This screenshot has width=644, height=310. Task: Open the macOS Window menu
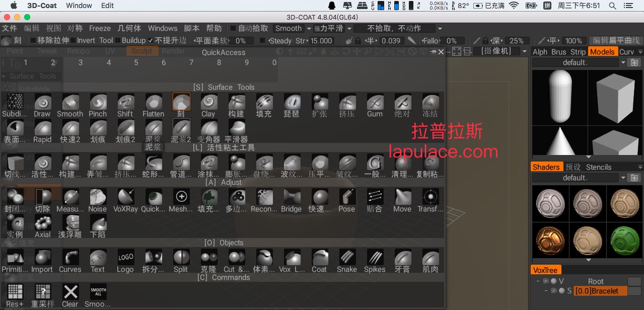79,6
